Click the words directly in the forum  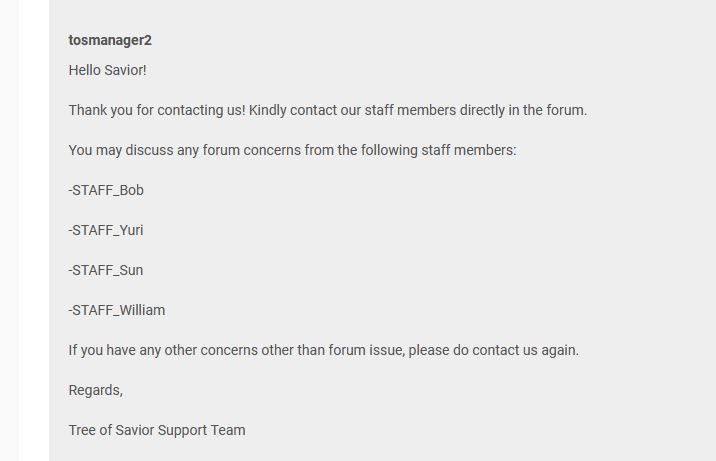(523, 110)
